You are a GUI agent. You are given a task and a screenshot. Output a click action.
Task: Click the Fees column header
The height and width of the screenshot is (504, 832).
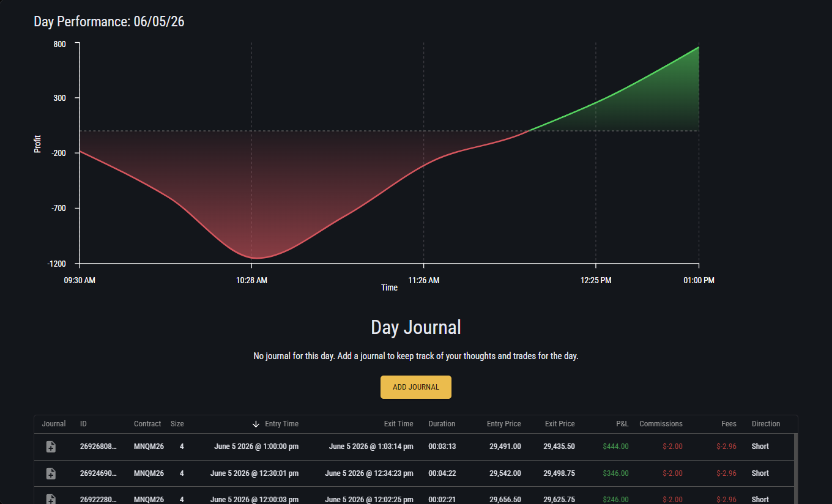pos(729,424)
